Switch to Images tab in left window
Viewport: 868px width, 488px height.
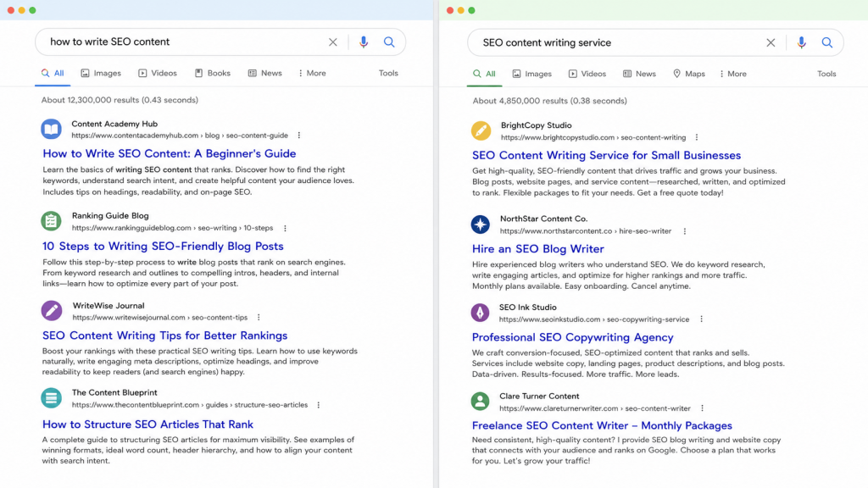click(101, 73)
